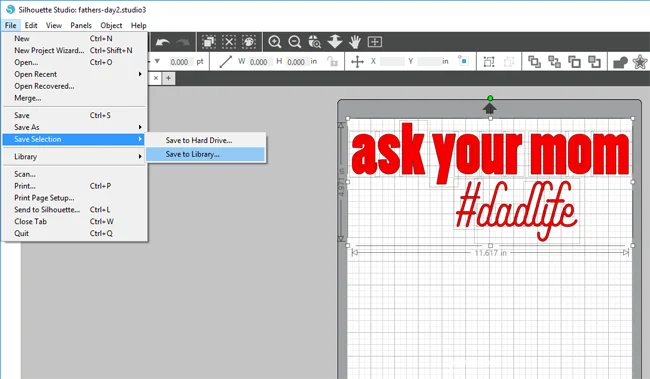Image resolution: width=650 pixels, height=379 pixels.
Task: Select Scan... menu entry
Action: click(75, 174)
